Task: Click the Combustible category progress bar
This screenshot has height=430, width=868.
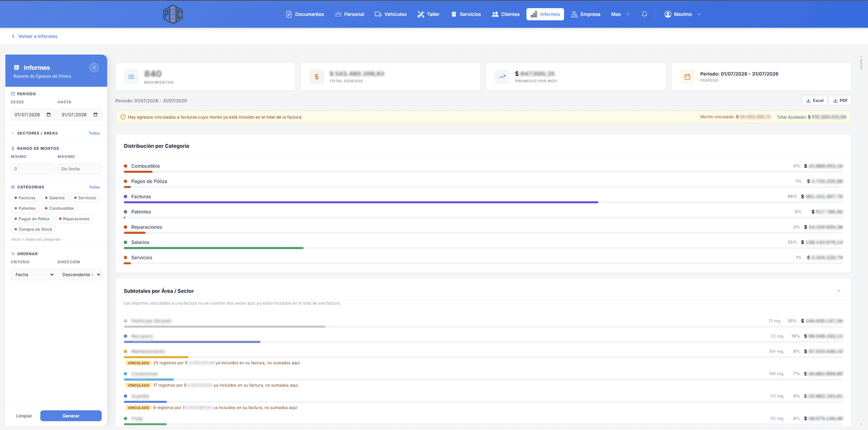Action: point(138,172)
